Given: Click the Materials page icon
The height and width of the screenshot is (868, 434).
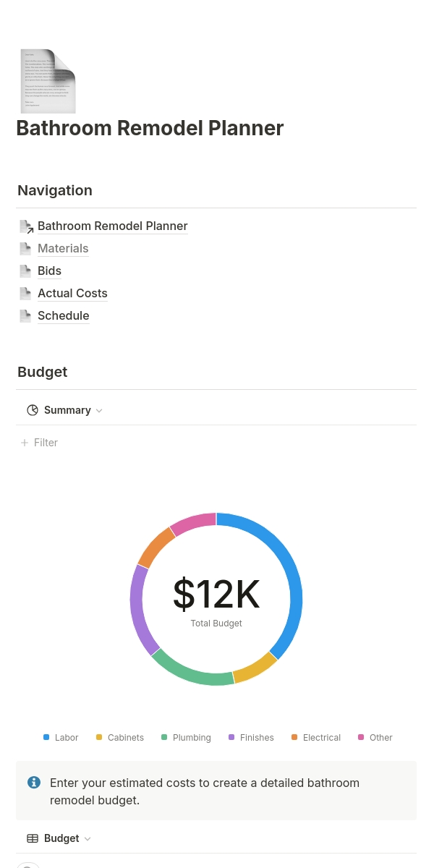Looking at the screenshot, I should (26, 249).
